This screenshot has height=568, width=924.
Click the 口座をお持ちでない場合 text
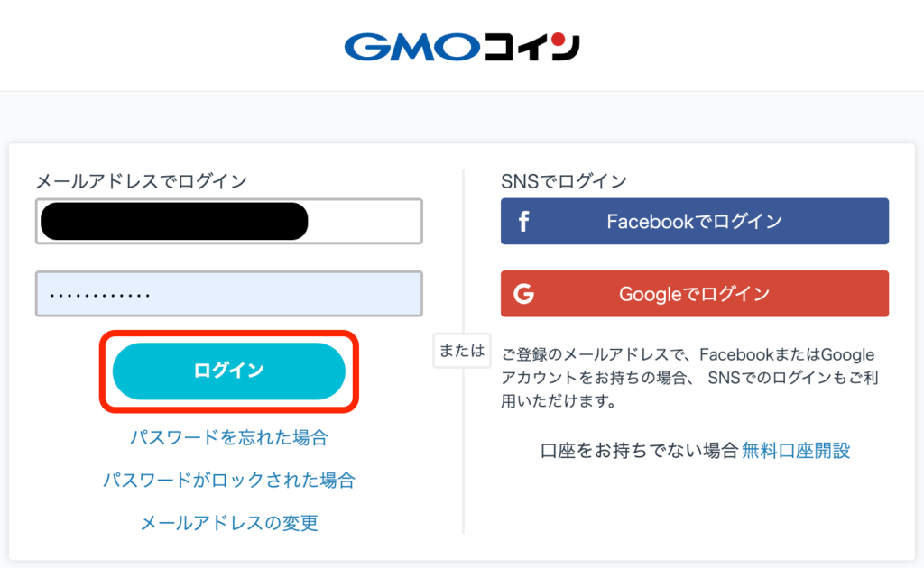[640, 451]
